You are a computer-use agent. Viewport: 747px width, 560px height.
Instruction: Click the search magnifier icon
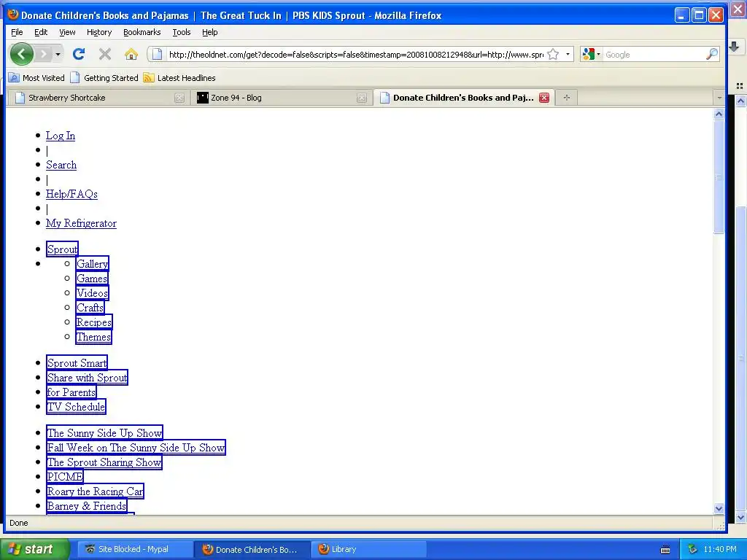point(712,54)
